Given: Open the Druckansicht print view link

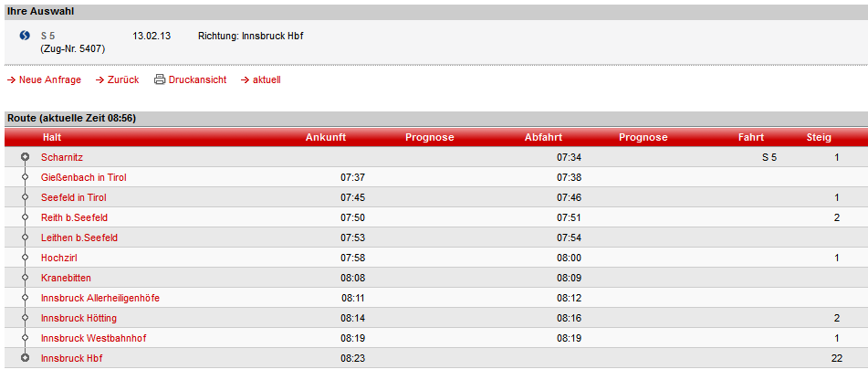Looking at the screenshot, I should point(197,80).
